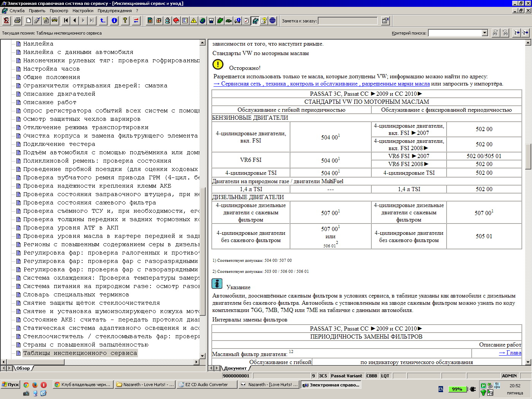Switch to the Документ tab
Screen dimensions: 532x399
(235, 368)
